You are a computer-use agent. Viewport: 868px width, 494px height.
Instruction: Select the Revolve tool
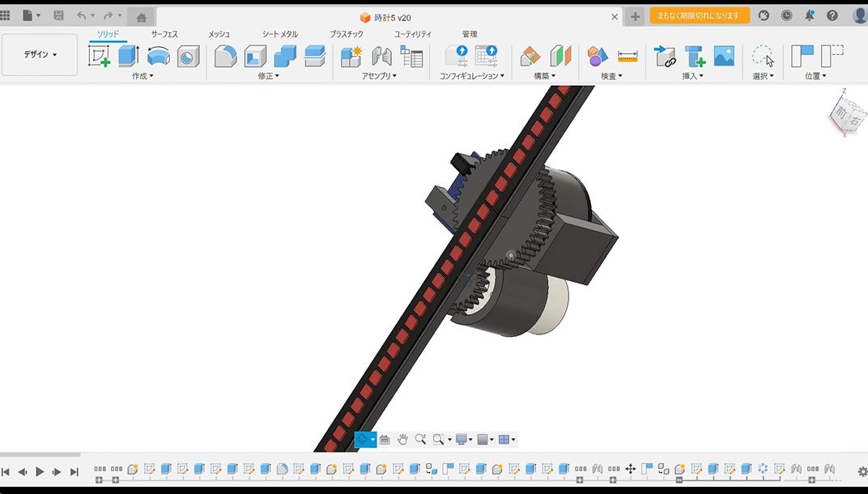click(159, 56)
